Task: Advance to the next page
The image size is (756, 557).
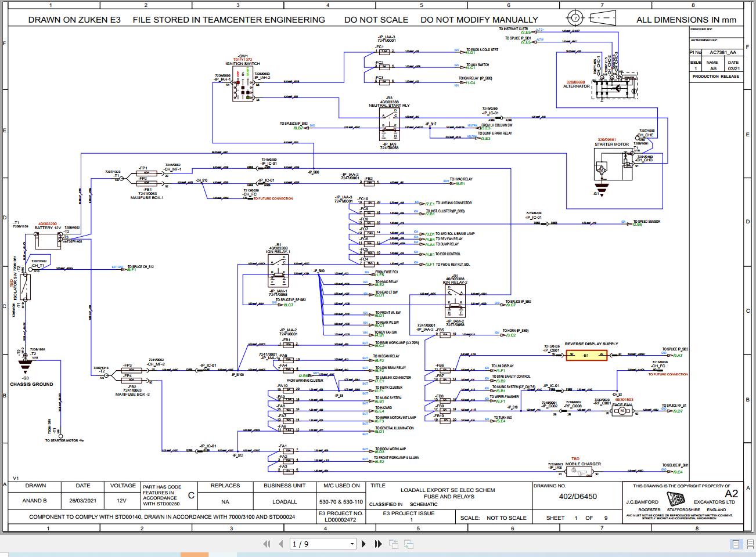Action: point(364,544)
